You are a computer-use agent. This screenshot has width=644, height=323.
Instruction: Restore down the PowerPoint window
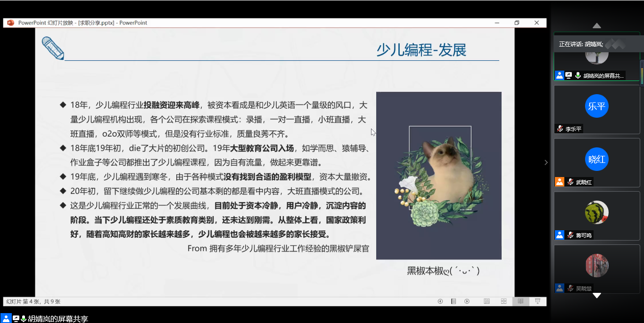pos(517,23)
